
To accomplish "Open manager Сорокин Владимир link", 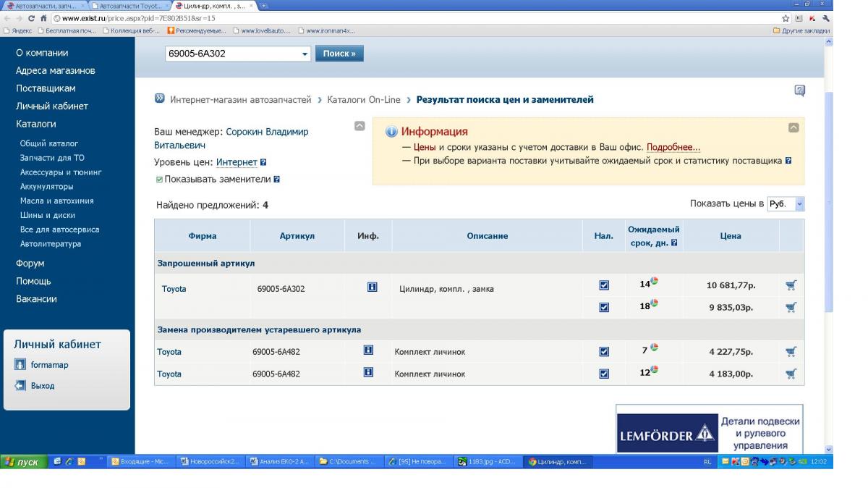I will pyautogui.click(x=231, y=138).
